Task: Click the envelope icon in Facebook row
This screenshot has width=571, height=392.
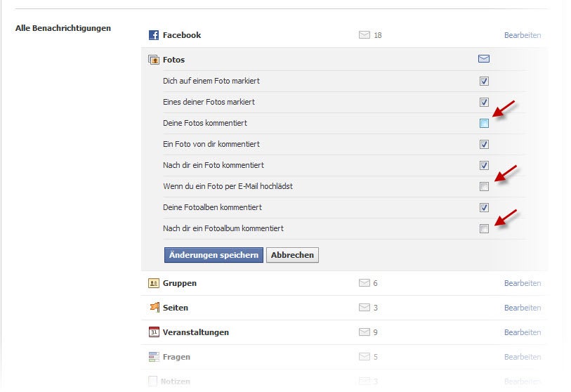Action: pyautogui.click(x=364, y=35)
